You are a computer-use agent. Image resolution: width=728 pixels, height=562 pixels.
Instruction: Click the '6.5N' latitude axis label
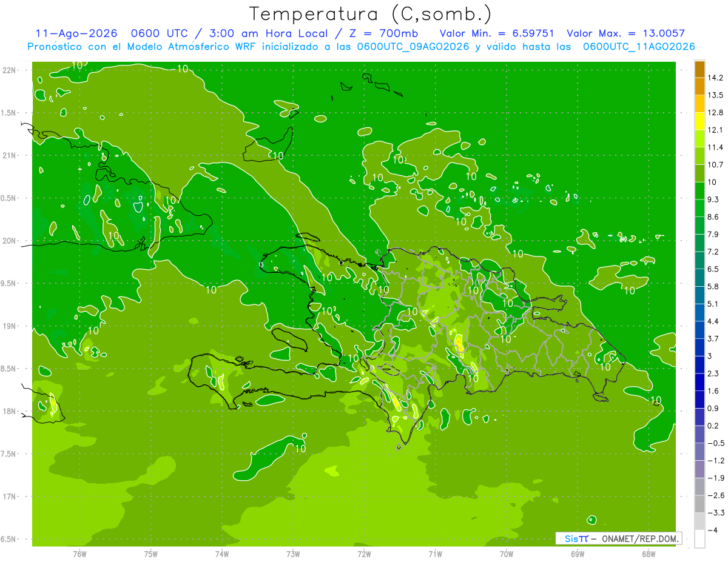(x=8, y=539)
